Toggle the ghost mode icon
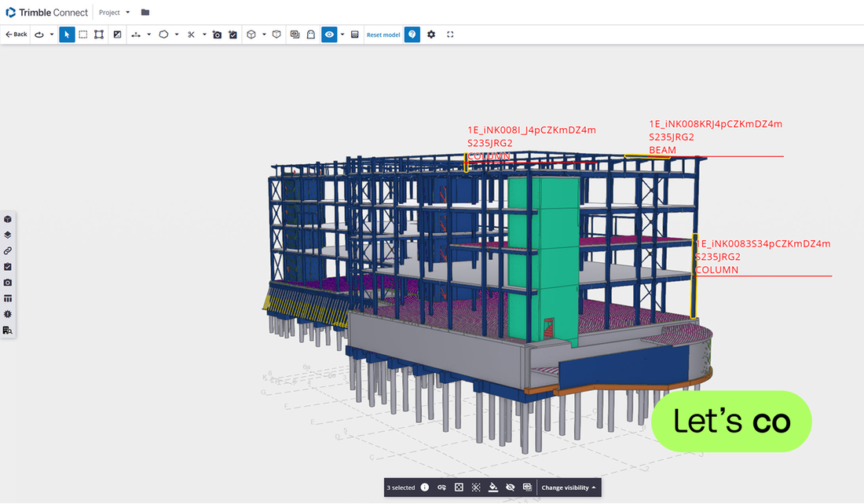This screenshot has height=504, width=864. (x=311, y=35)
